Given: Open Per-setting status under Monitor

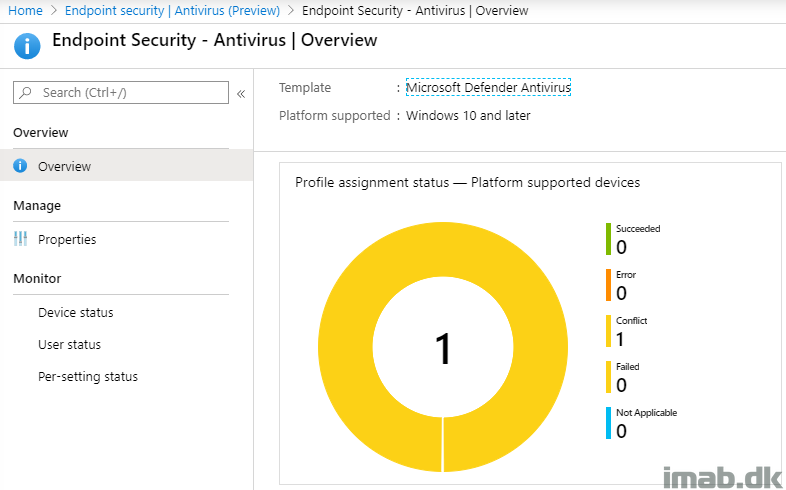Looking at the screenshot, I should (x=88, y=377).
